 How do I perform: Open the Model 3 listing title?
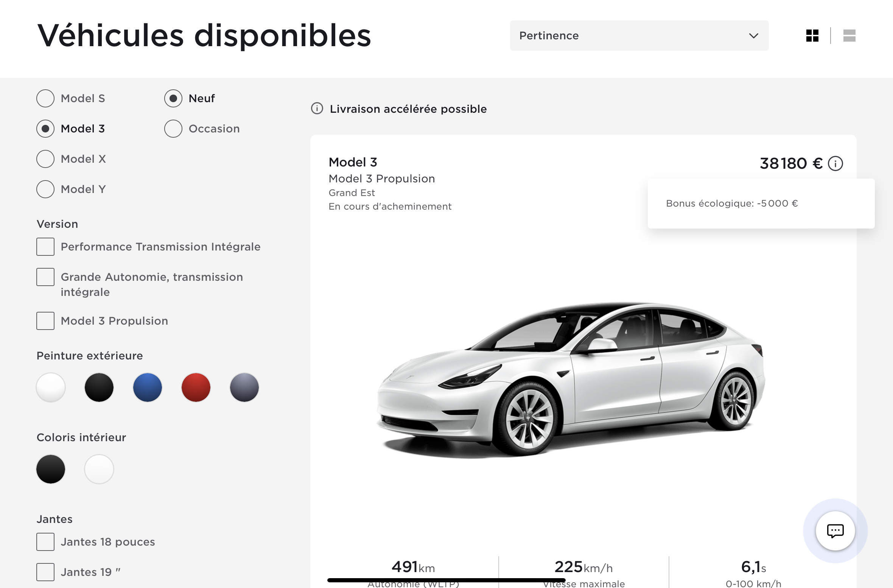point(353,162)
